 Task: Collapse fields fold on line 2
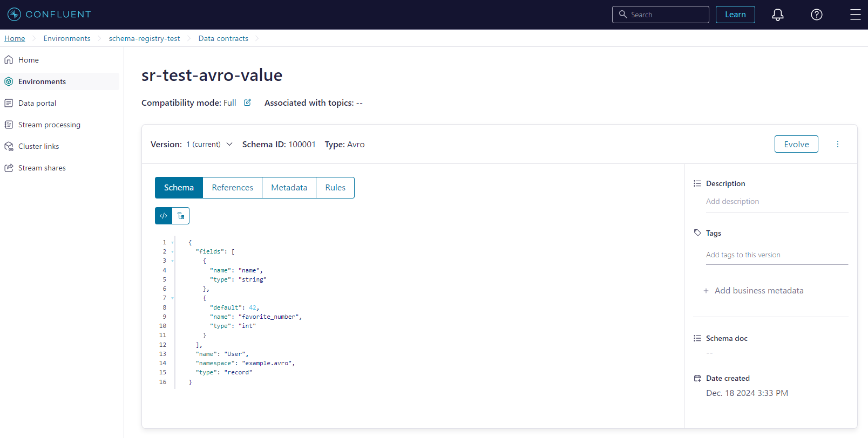click(x=173, y=252)
